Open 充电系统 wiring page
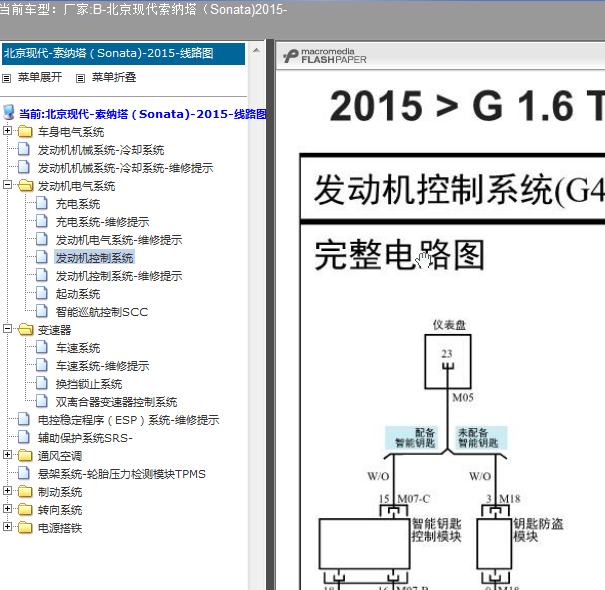This screenshot has width=605, height=590. coord(78,204)
